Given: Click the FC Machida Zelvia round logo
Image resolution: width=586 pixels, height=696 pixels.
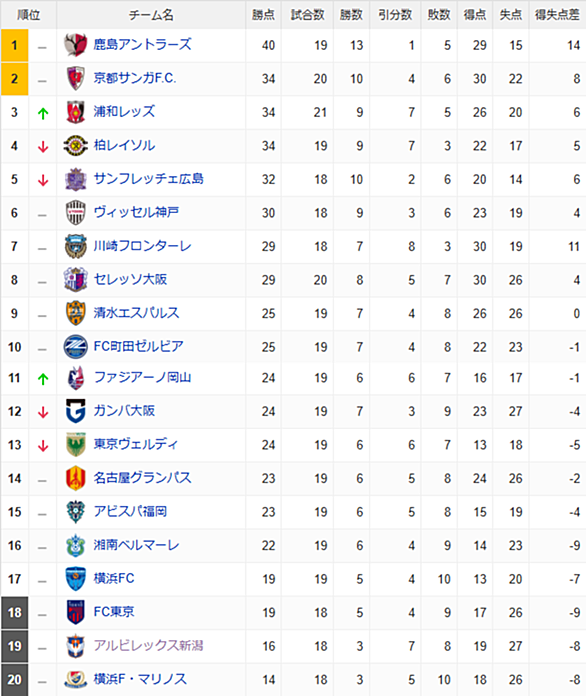Looking at the screenshot, I should pos(75,347).
